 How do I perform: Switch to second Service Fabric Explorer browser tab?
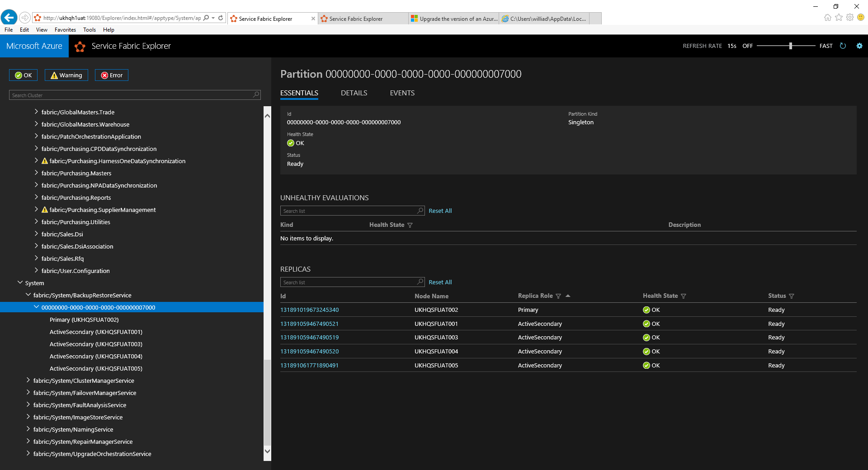363,19
